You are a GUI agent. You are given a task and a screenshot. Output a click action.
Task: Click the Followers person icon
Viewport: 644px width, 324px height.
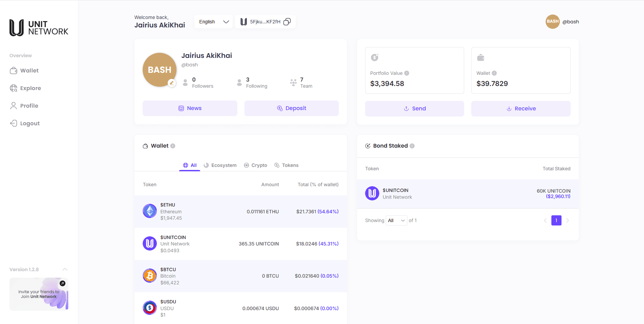(x=185, y=82)
